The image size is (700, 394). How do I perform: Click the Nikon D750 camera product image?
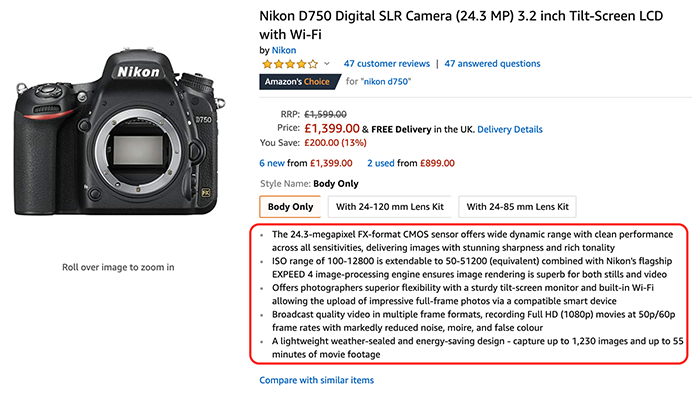coord(118,132)
